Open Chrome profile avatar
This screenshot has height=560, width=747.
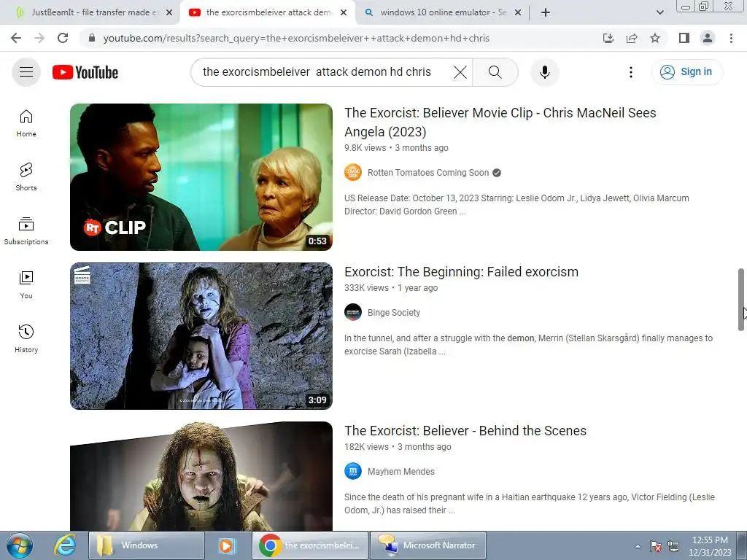(708, 38)
